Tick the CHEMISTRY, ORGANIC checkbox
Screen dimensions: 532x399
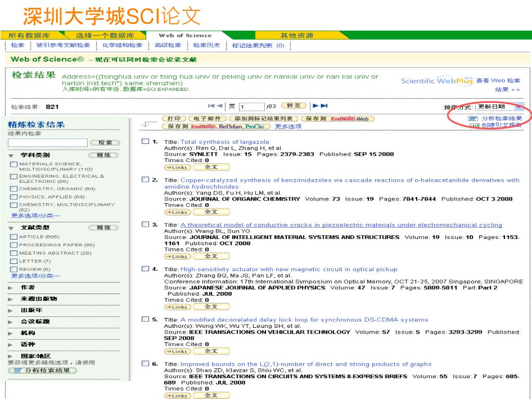pos(14,189)
